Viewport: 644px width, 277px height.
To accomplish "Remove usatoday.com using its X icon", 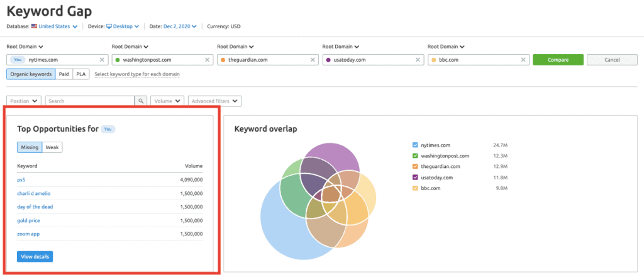I will (418, 60).
